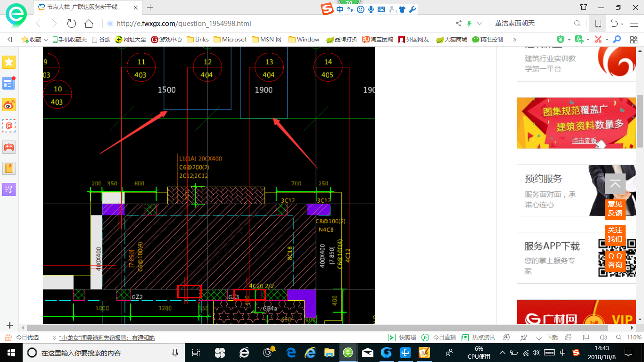Go to the browser home page icon
This screenshot has height=362, width=644.
coord(89,24)
